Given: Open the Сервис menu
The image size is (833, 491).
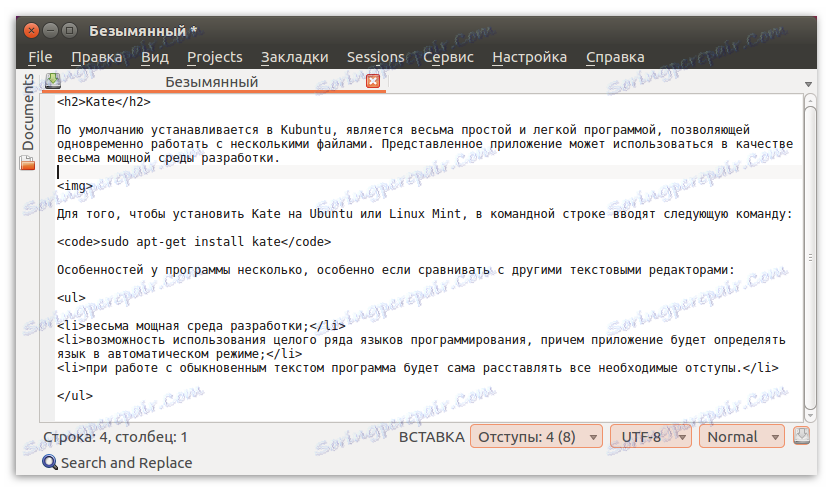Looking at the screenshot, I should [448, 57].
